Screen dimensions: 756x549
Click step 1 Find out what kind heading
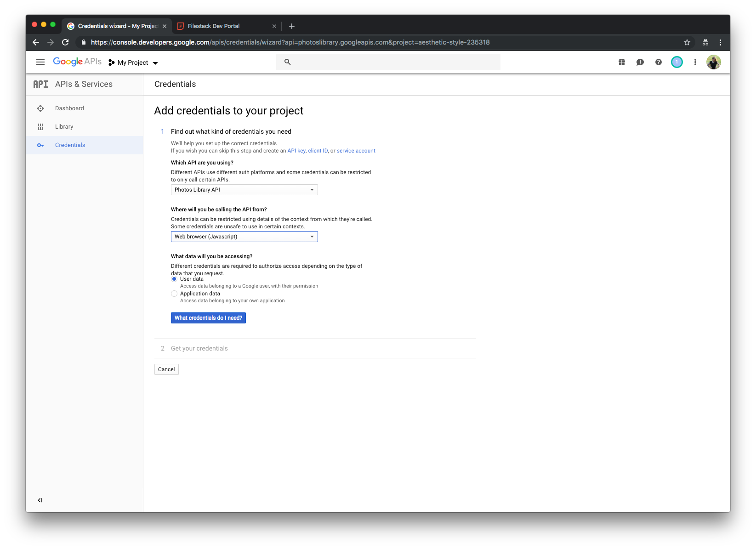[231, 131]
